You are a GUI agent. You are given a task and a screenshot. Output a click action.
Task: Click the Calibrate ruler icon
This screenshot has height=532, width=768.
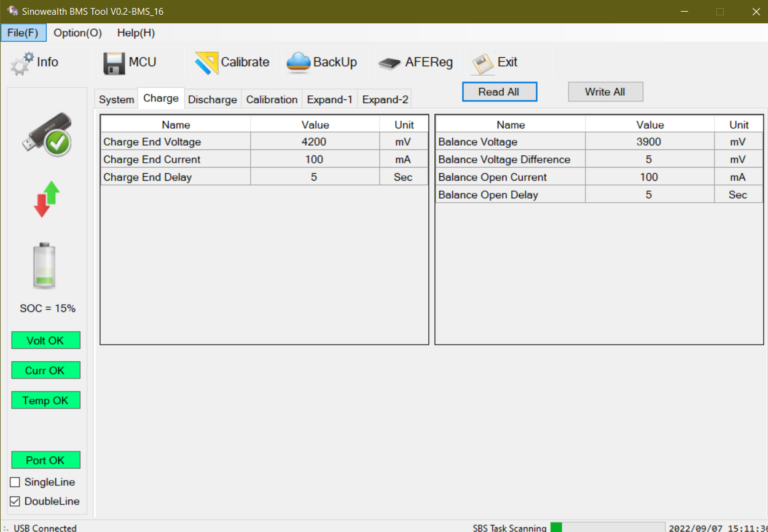207,63
